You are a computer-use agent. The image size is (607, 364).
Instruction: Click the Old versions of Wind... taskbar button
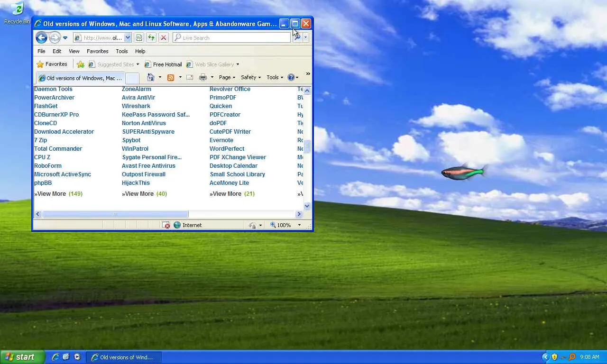click(124, 357)
